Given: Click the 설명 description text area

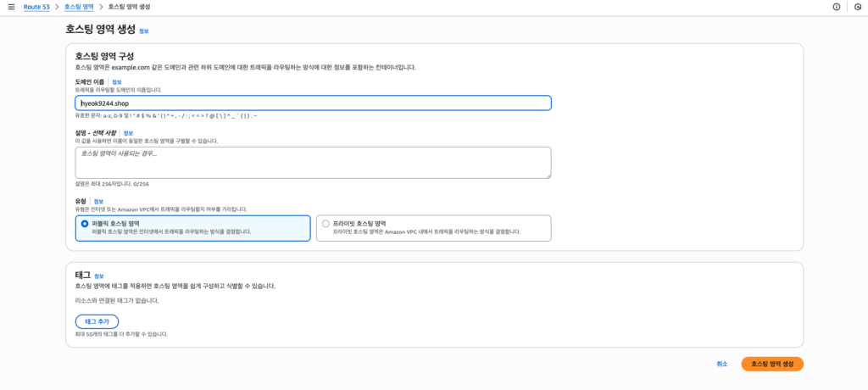Looking at the screenshot, I should click(313, 162).
